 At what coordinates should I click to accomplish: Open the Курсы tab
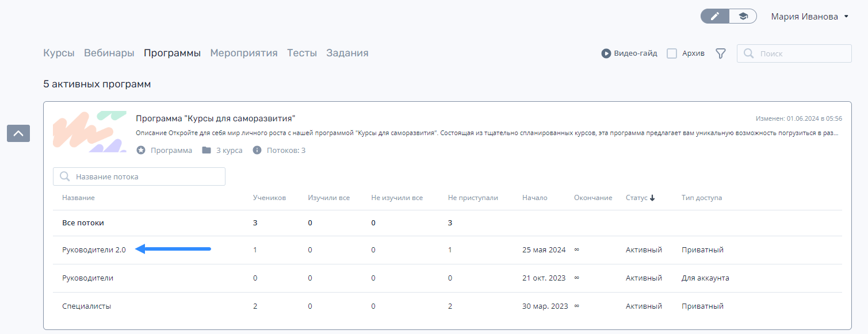(x=59, y=53)
